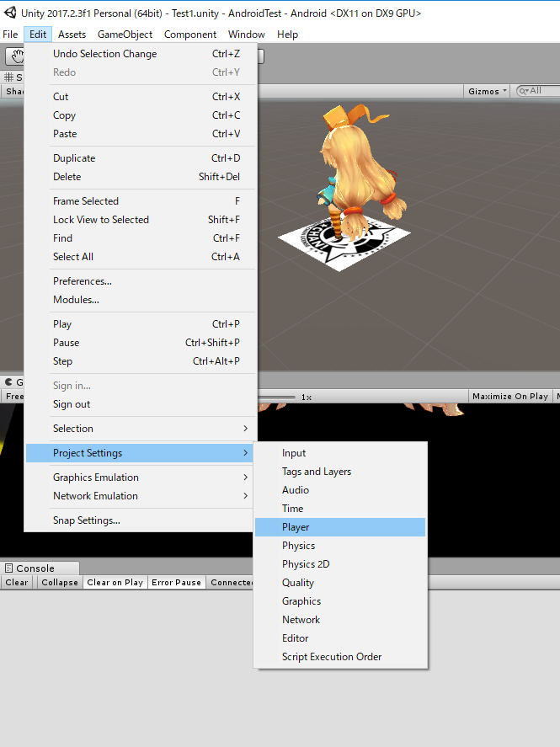The width and height of the screenshot is (560, 747).
Task: Open Tags and Layers settings
Action: [340, 472]
